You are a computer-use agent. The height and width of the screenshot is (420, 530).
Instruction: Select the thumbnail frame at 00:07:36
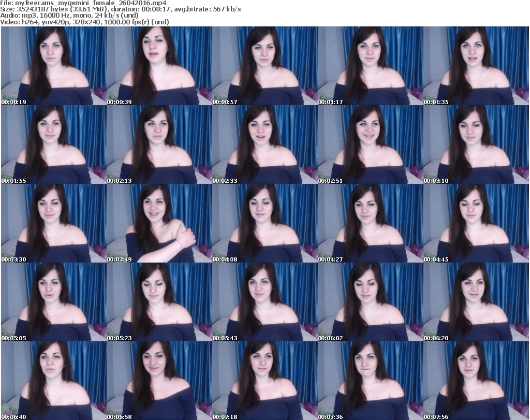click(x=370, y=381)
